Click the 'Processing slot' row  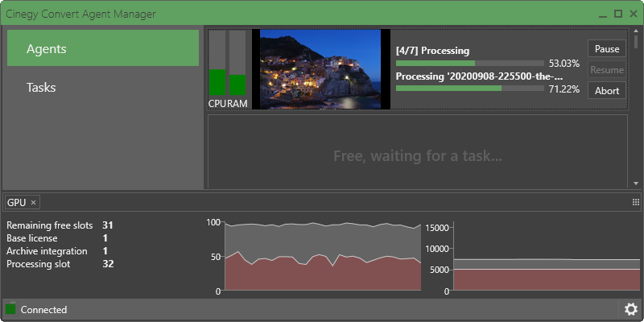point(60,264)
